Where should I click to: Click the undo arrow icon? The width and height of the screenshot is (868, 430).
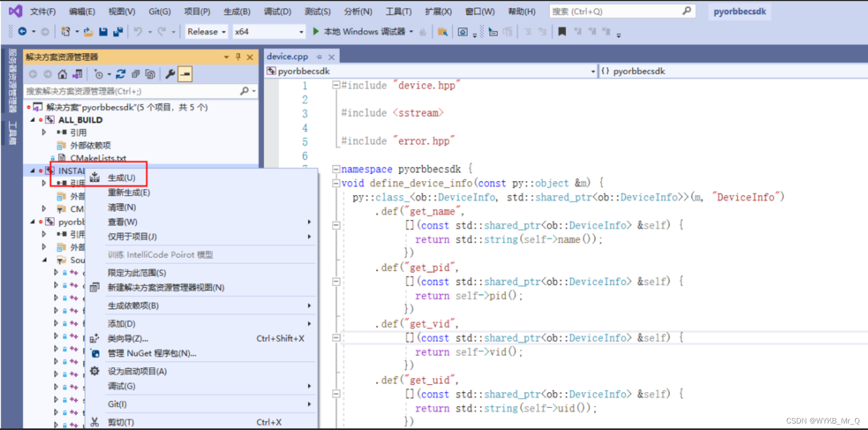(138, 32)
